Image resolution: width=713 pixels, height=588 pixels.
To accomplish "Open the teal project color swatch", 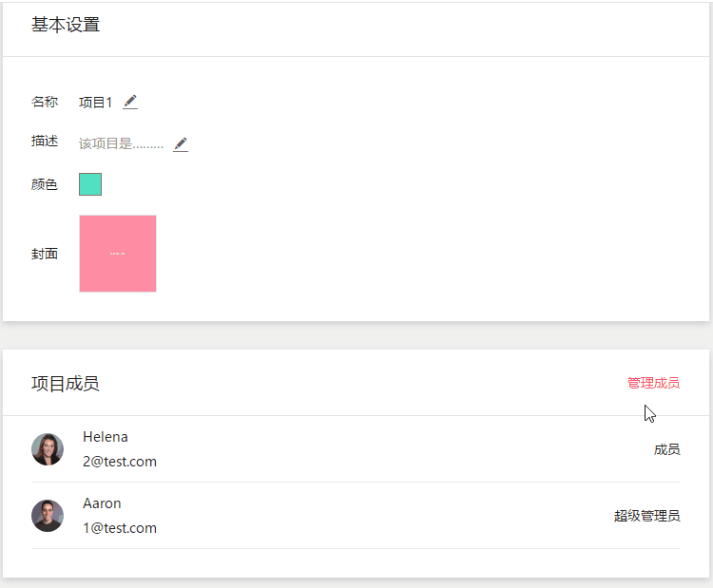I will tap(90, 184).
